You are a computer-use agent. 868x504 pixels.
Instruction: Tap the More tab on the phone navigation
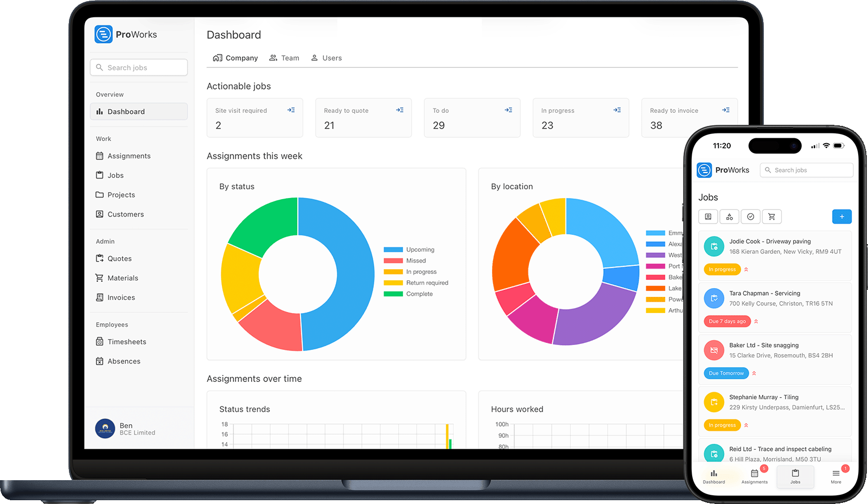pyautogui.click(x=836, y=476)
